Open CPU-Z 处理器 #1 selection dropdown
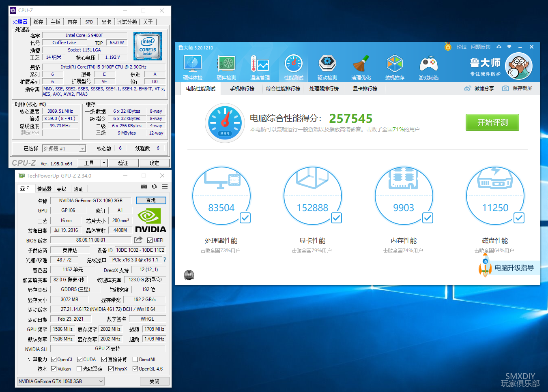 pos(64,149)
